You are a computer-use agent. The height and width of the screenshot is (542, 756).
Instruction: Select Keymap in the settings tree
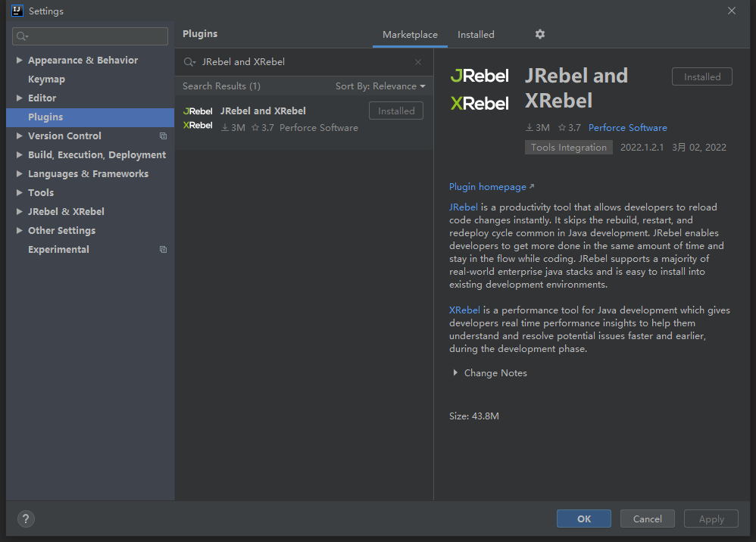[46, 79]
